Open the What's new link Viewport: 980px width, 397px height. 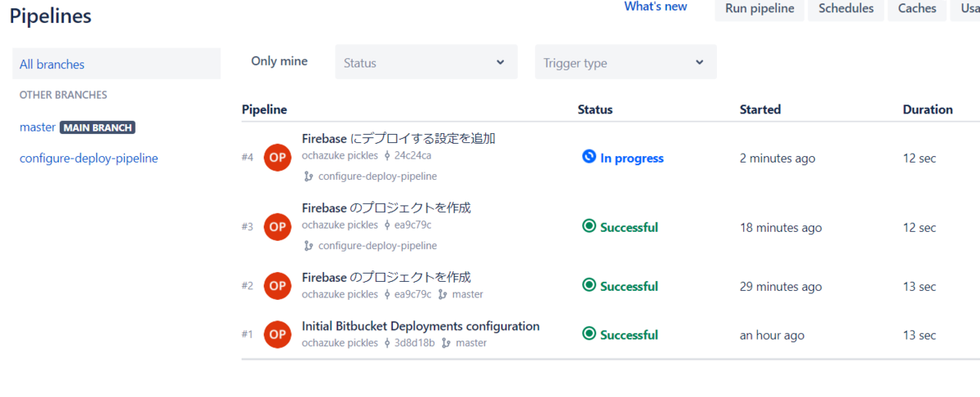pyautogui.click(x=656, y=7)
